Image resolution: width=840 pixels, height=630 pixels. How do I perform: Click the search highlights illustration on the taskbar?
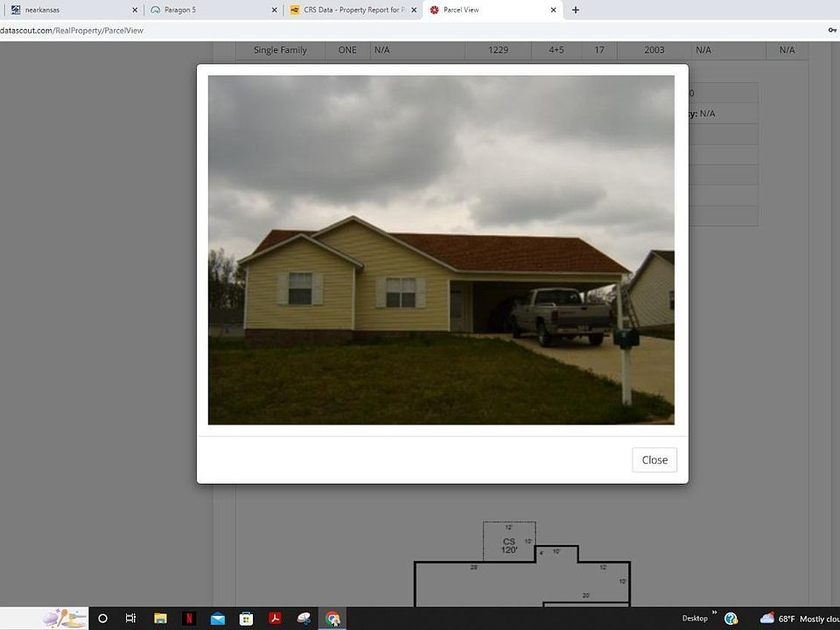click(65, 619)
